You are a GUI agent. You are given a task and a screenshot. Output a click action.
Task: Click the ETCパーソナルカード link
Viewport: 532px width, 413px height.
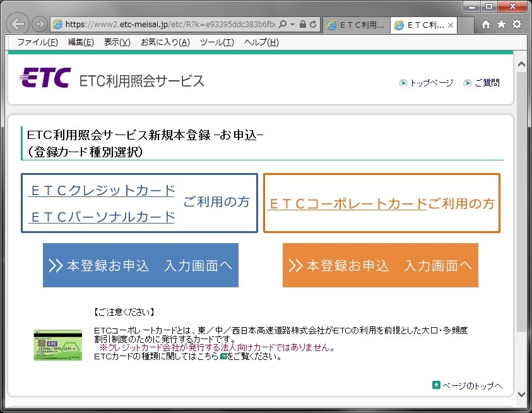[102, 217]
